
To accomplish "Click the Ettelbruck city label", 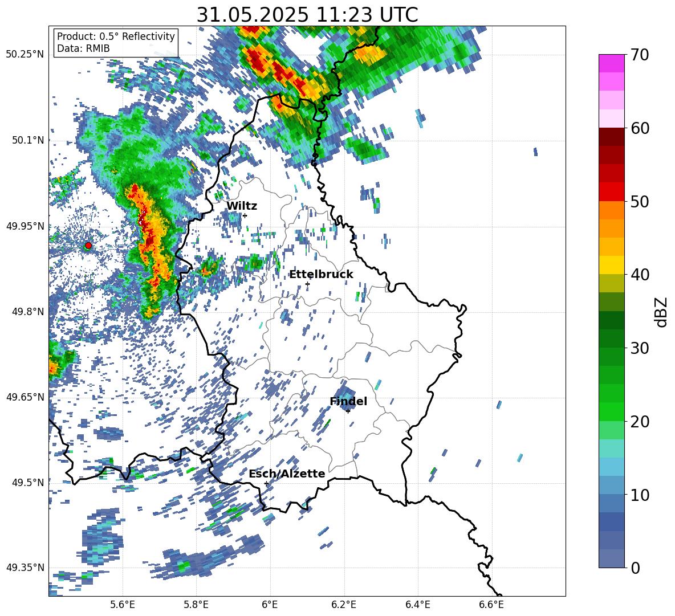I will [321, 275].
